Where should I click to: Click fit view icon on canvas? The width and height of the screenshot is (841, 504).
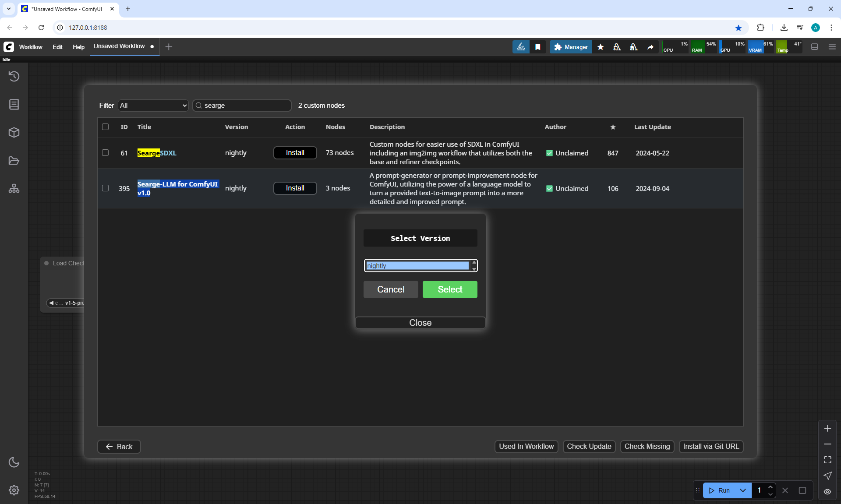tap(827, 460)
